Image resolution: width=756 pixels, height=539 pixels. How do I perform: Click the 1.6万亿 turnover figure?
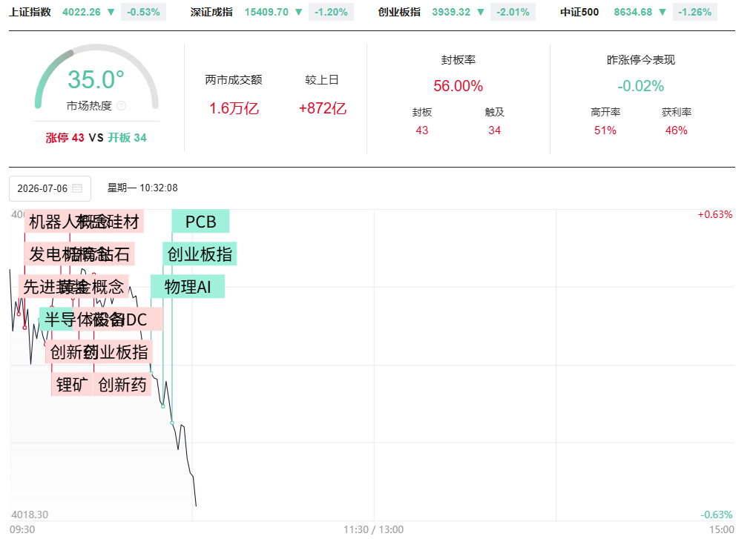tap(234, 108)
